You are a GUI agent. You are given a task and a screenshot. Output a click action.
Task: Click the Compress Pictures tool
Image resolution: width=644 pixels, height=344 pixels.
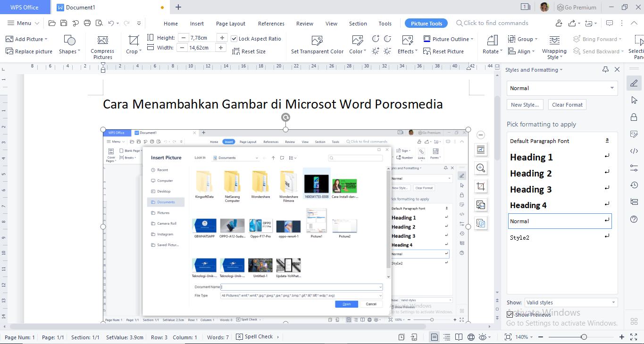click(x=102, y=47)
